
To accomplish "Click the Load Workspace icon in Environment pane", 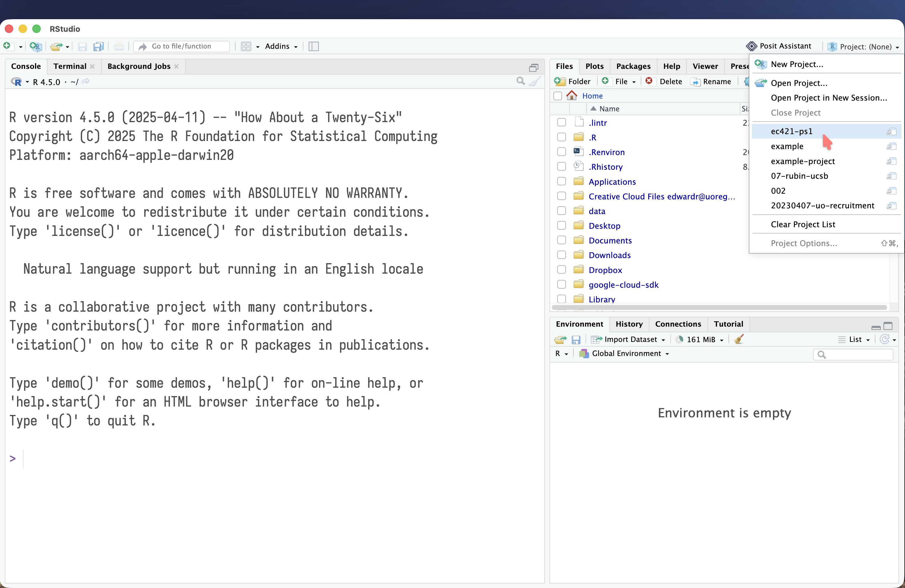I will click(560, 339).
